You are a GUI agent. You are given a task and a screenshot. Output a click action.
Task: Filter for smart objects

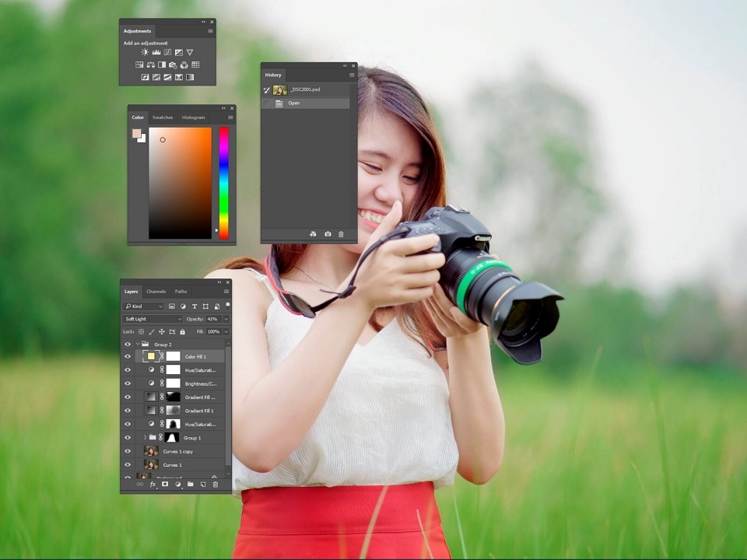[x=217, y=306]
